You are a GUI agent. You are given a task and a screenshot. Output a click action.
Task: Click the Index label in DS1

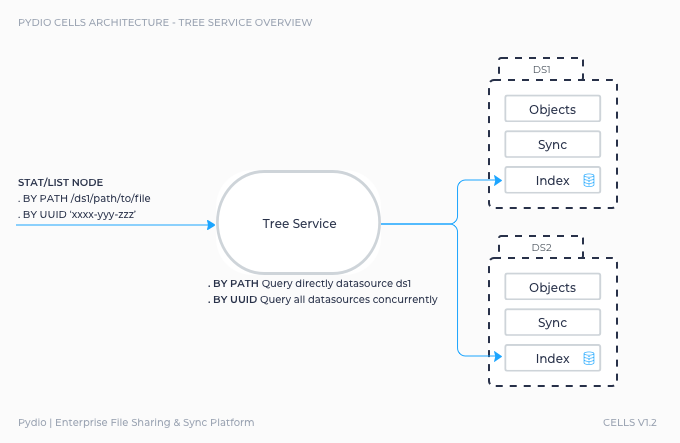point(552,180)
